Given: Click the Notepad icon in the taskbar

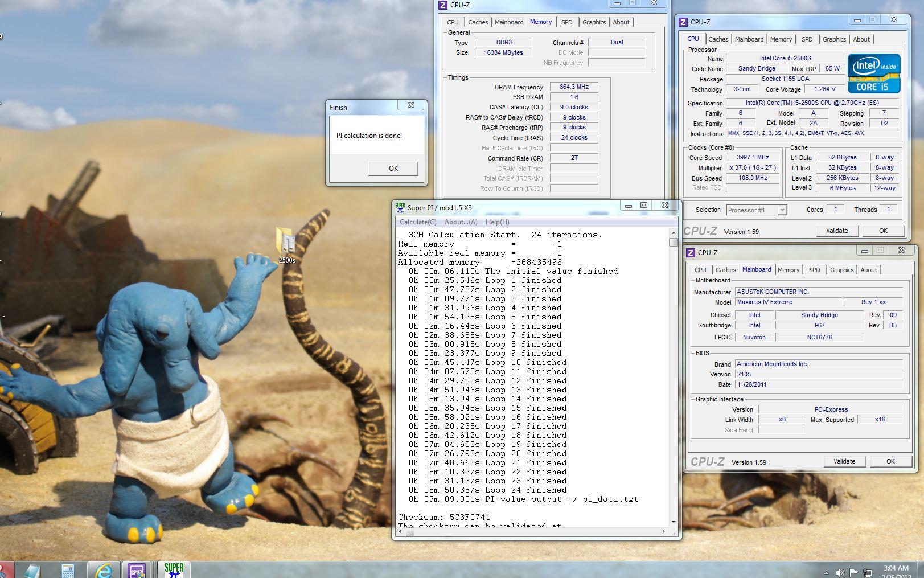Looking at the screenshot, I should (x=32, y=570).
